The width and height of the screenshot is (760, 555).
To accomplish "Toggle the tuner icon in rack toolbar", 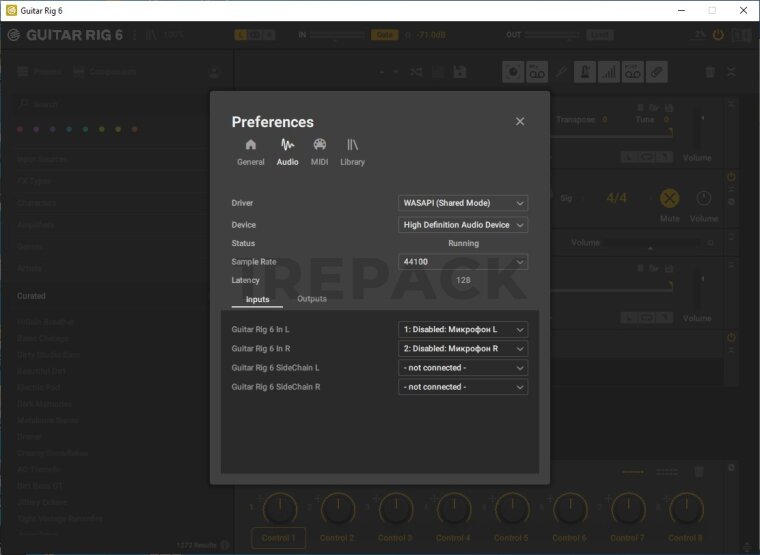I will [x=584, y=72].
